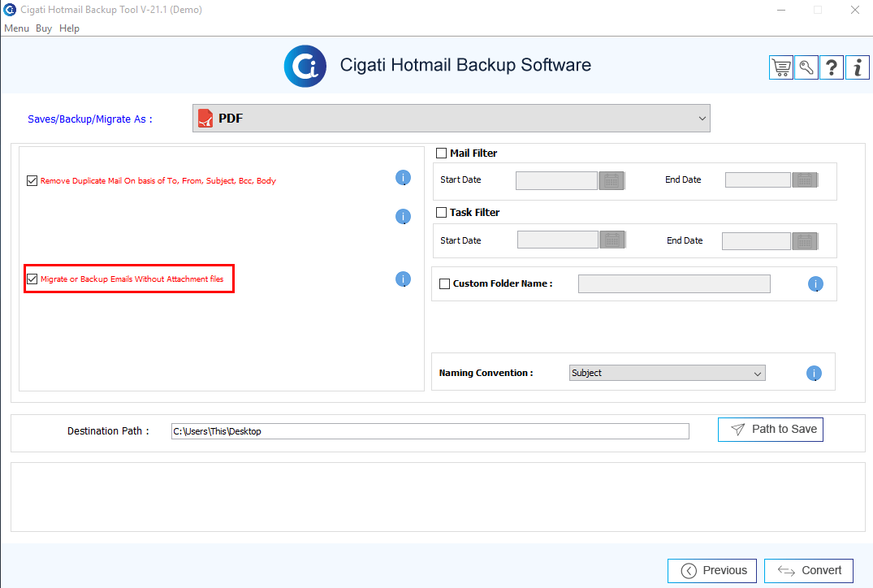The image size is (873, 588).
Task: Click the Mail Filter Start Date field
Action: click(557, 180)
